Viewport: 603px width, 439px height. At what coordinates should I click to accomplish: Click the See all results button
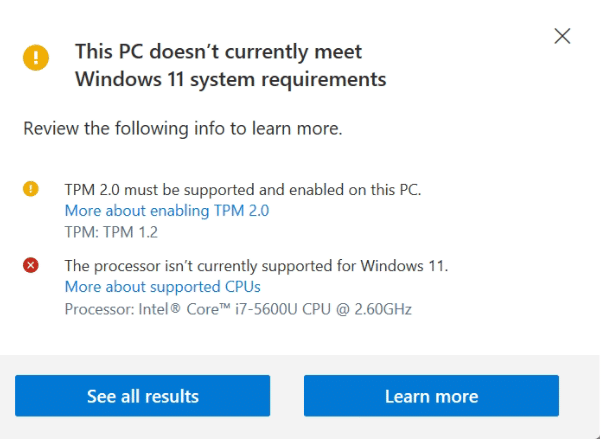point(143,396)
